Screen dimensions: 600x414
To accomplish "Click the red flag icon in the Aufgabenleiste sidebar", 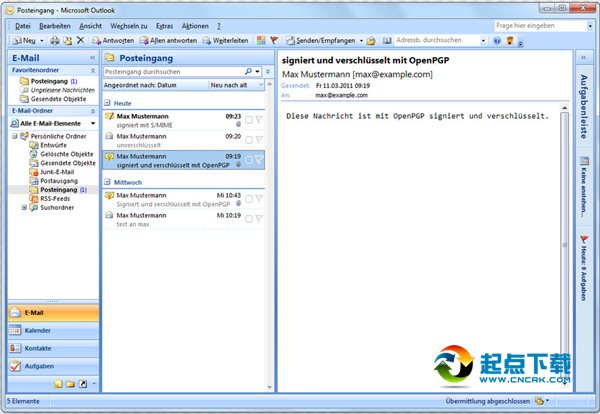I will point(584,240).
